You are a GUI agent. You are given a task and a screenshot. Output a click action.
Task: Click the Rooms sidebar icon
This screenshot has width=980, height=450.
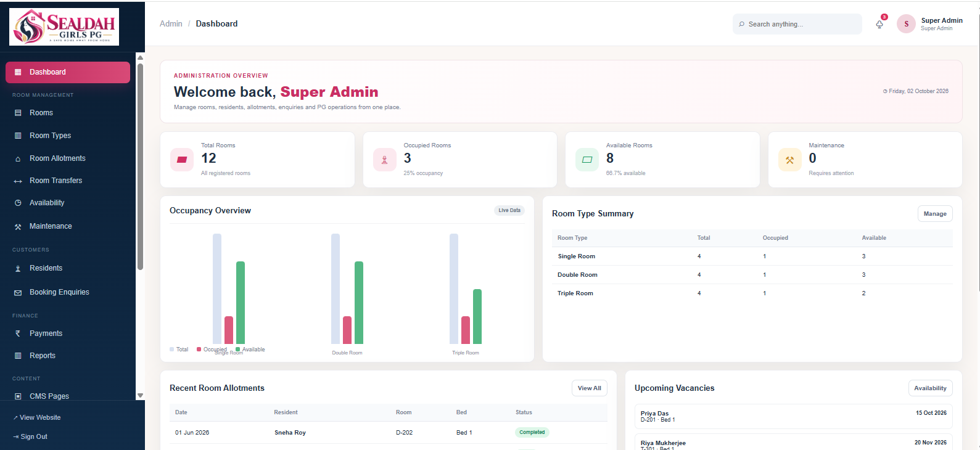pos(18,113)
